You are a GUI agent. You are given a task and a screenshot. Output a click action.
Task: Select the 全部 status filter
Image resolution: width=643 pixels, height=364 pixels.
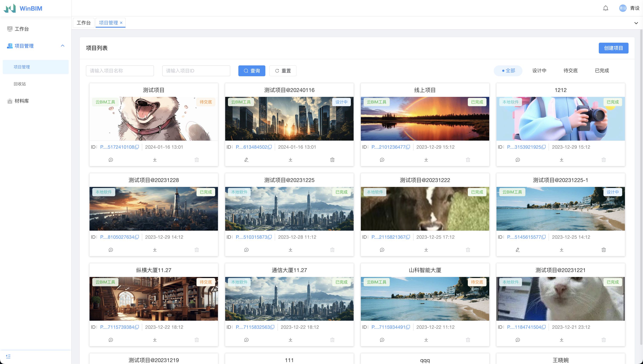(508, 71)
